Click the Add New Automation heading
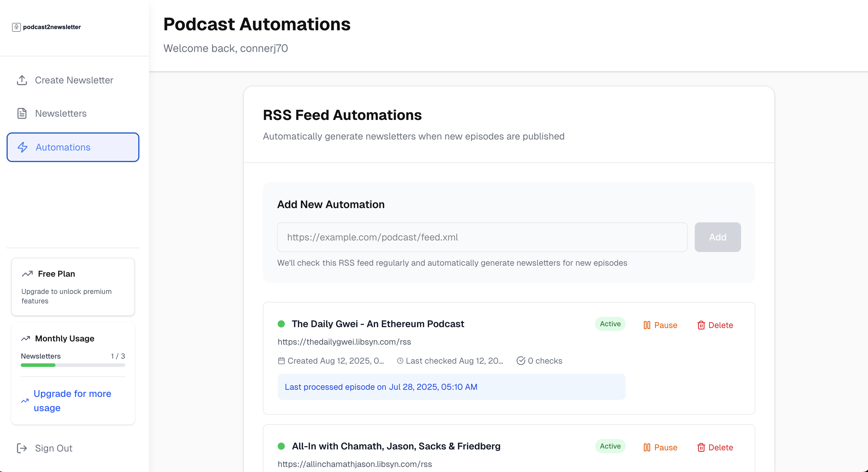The height and width of the screenshot is (472, 868). [x=331, y=205]
